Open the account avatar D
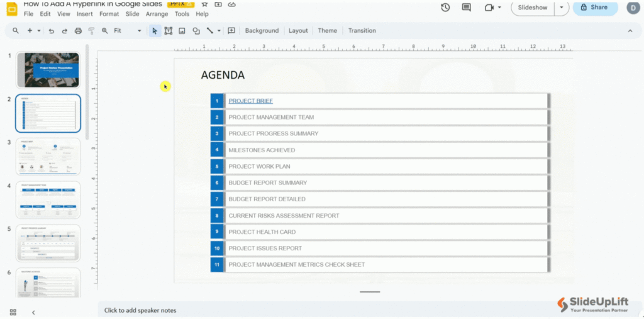Image resolution: width=644 pixels, height=319 pixels. 633,8
